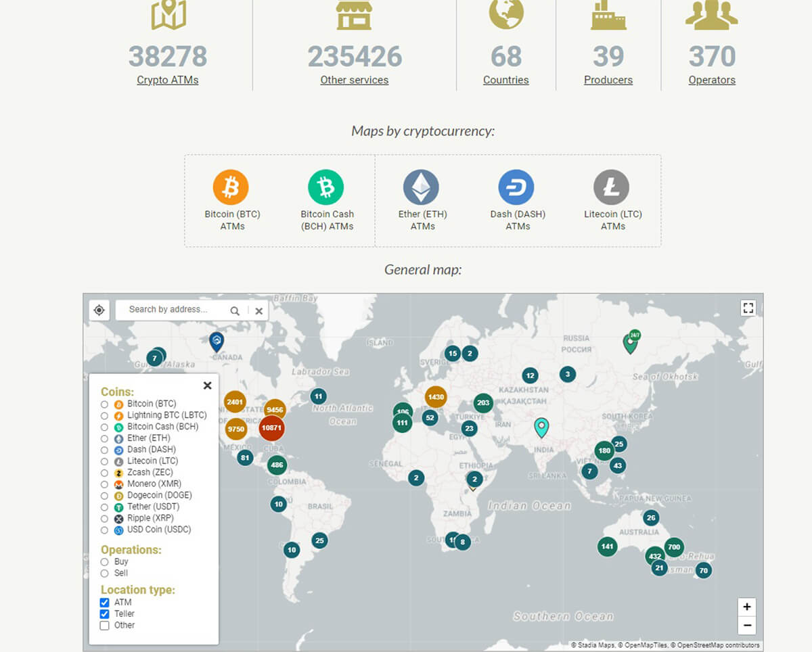Screen dimensions: 812x652
Task: Open the Dash (DASH) ATMs map
Action: (x=516, y=187)
